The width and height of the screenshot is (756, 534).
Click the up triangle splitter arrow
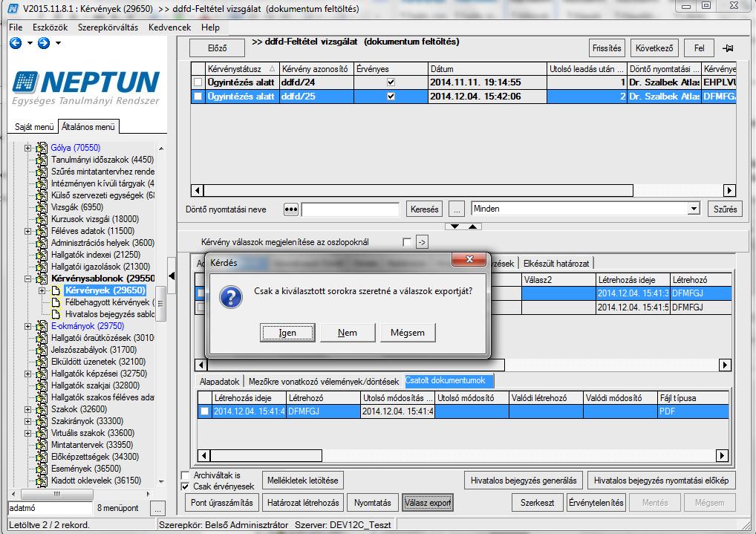(x=473, y=227)
